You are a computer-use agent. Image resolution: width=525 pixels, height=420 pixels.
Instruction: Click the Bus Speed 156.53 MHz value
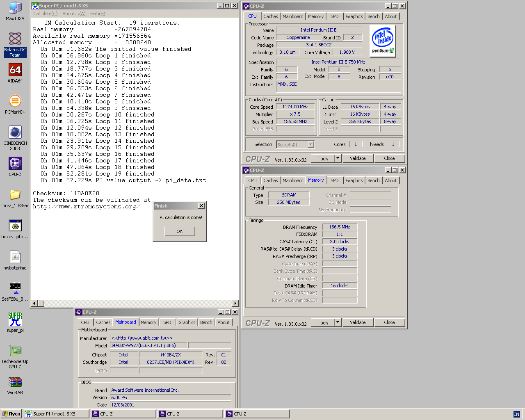[295, 121]
